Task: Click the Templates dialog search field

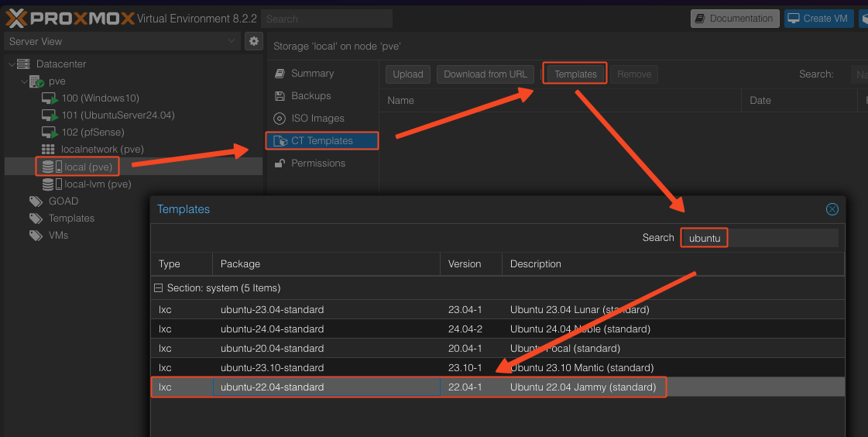Action: [x=760, y=238]
